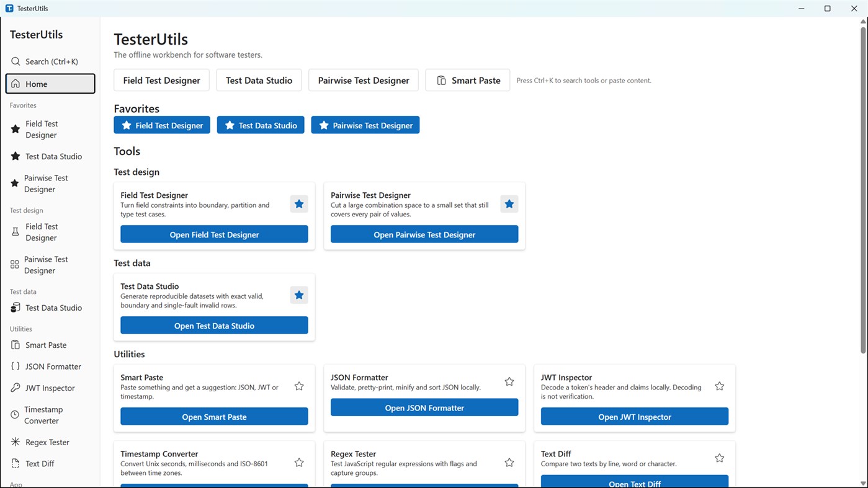
Task: Add the JWT Inspector card to favorites
Action: [x=720, y=386]
